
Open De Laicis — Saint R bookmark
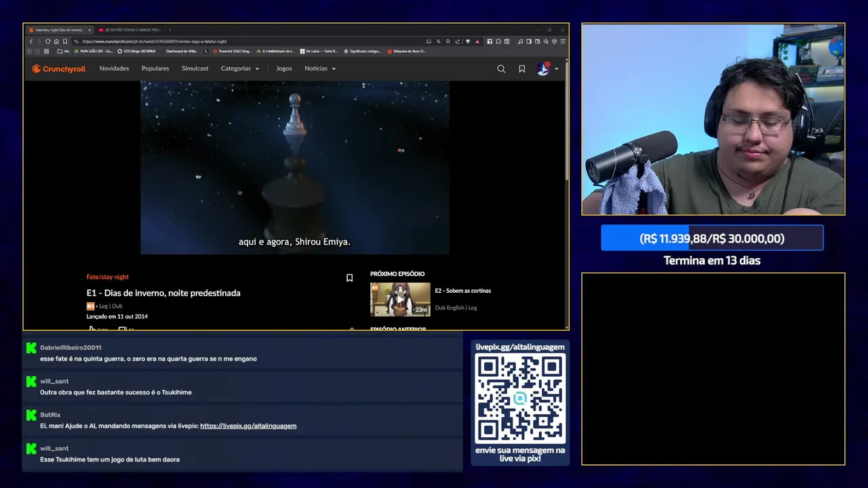click(x=319, y=52)
